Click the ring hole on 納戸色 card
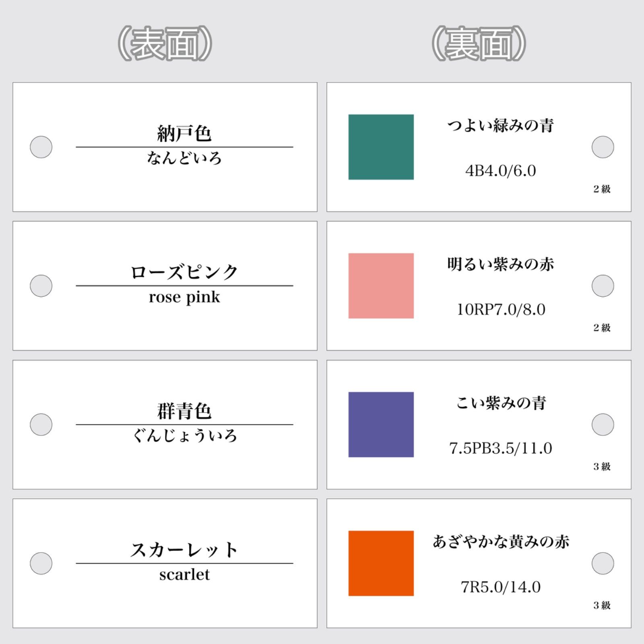The height and width of the screenshot is (644, 644). pyautogui.click(x=41, y=147)
